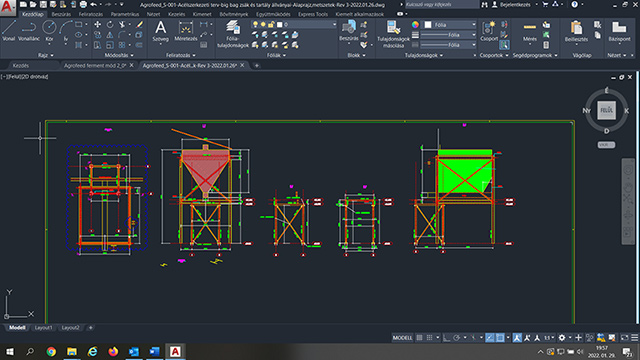Screen dimensions: 640x360
Task: Select the Vonal (line) tool
Action: tap(9, 31)
